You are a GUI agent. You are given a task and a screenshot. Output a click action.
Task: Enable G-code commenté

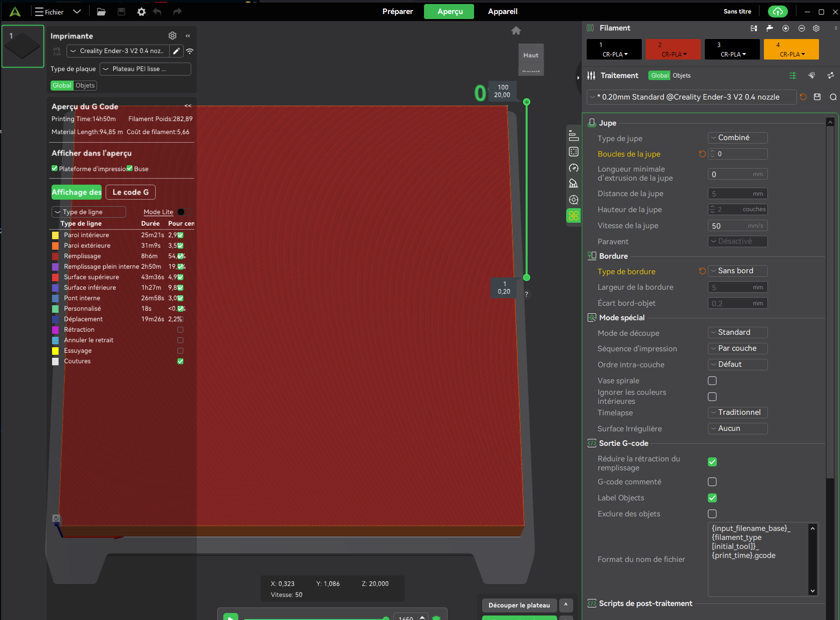point(712,482)
